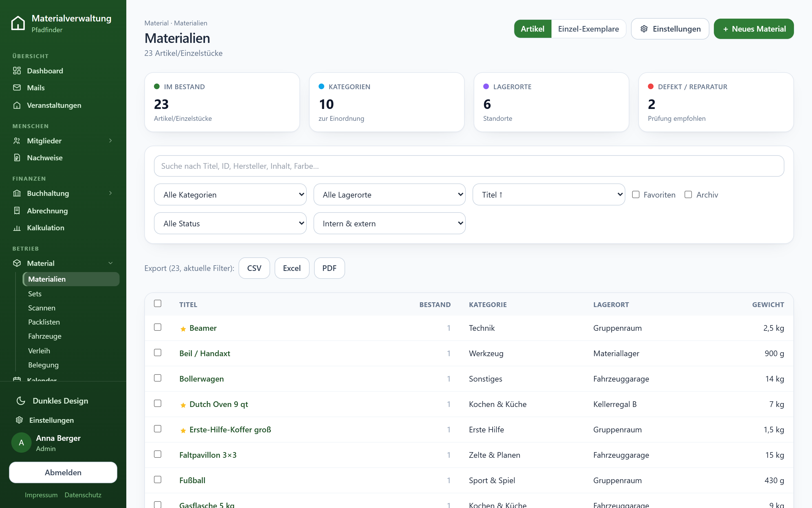This screenshot has width=812, height=508.
Task: Open the Lagerorte stat card
Action: click(551, 102)
